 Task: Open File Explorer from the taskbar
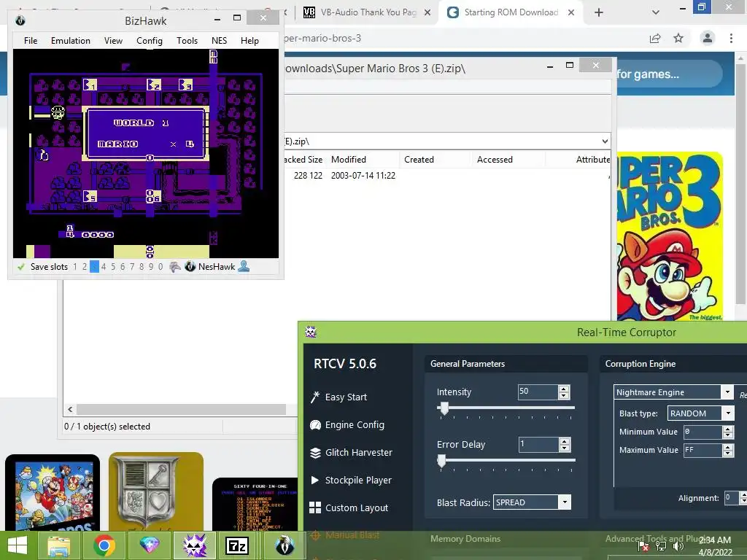[x=58, y=545]
